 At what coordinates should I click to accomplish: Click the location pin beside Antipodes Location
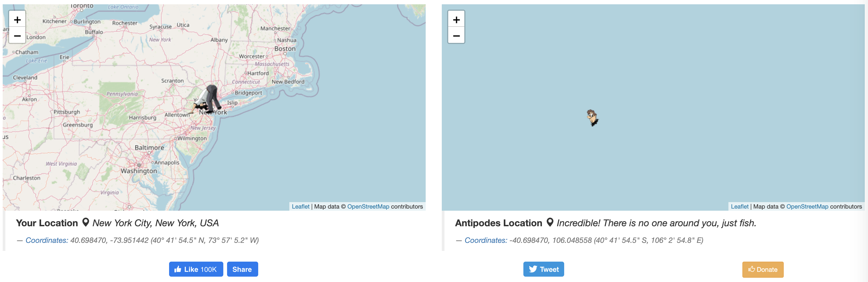click(x=550, y=222)
